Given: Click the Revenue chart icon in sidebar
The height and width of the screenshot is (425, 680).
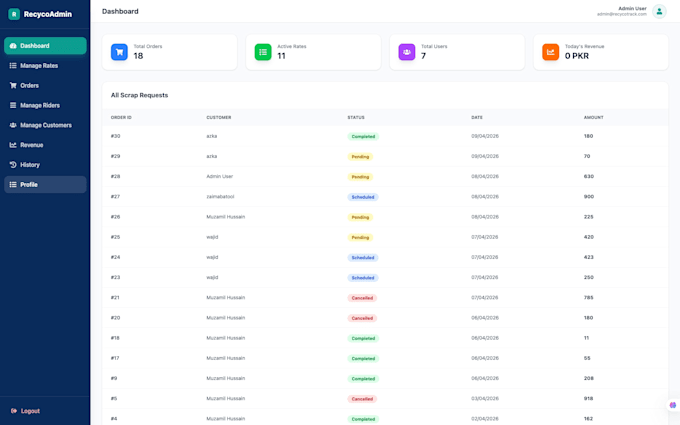Looking at the screenshot, I should click(13, 145).
